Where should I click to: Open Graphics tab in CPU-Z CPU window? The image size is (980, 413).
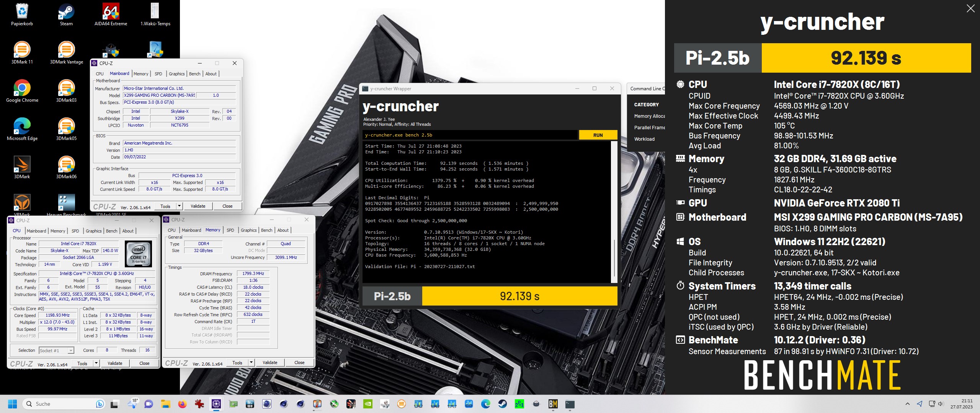(93, 231)
